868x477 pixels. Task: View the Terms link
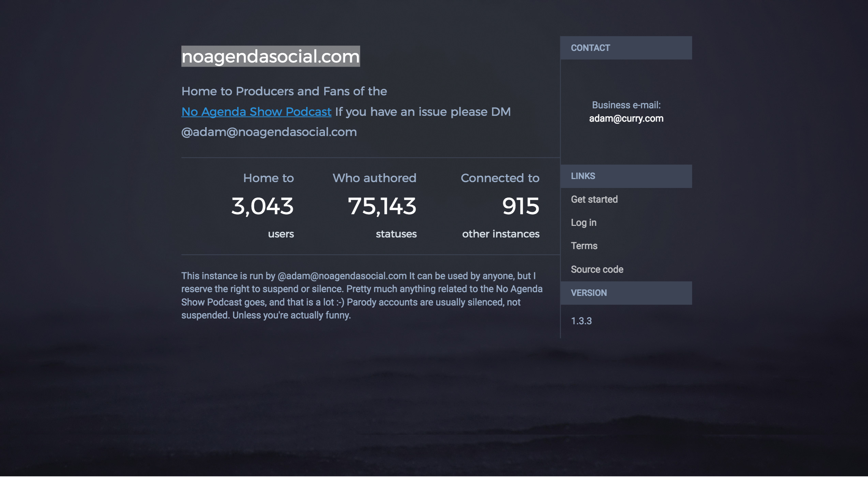(x=584, y=246)
